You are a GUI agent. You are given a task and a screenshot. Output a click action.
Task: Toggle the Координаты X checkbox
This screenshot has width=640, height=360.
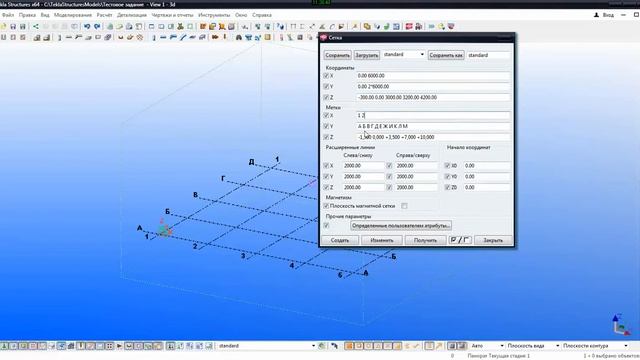[x=326, y=76]
